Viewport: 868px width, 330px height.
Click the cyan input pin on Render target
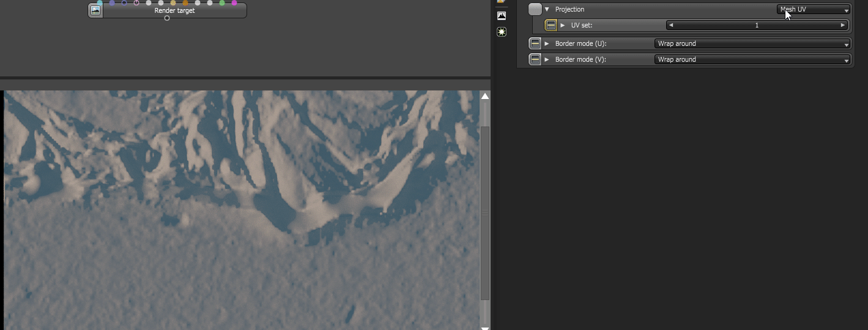pos(100,2)
